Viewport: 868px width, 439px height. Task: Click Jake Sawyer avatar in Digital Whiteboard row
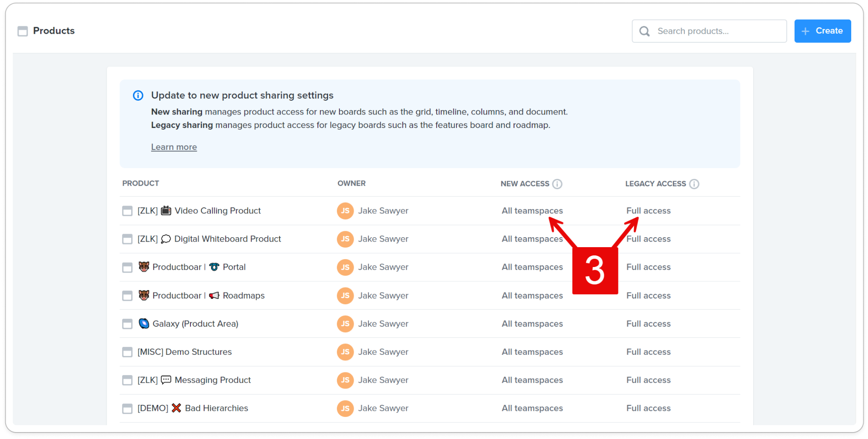pos(345,239)
